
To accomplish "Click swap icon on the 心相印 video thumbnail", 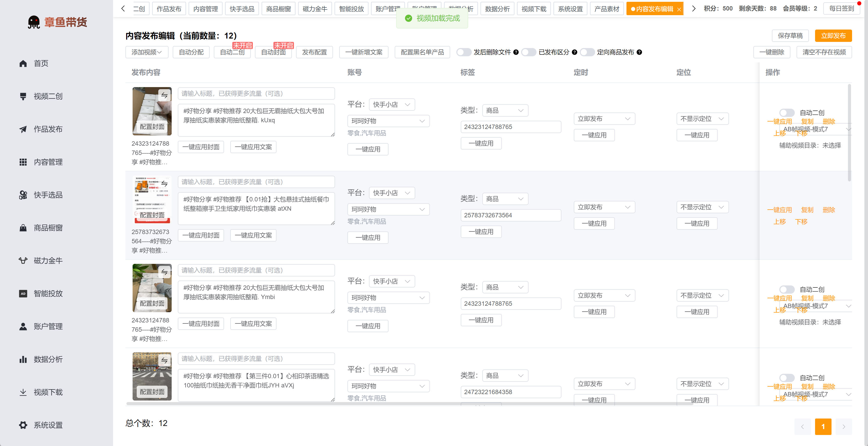I will tap(164, 360).
